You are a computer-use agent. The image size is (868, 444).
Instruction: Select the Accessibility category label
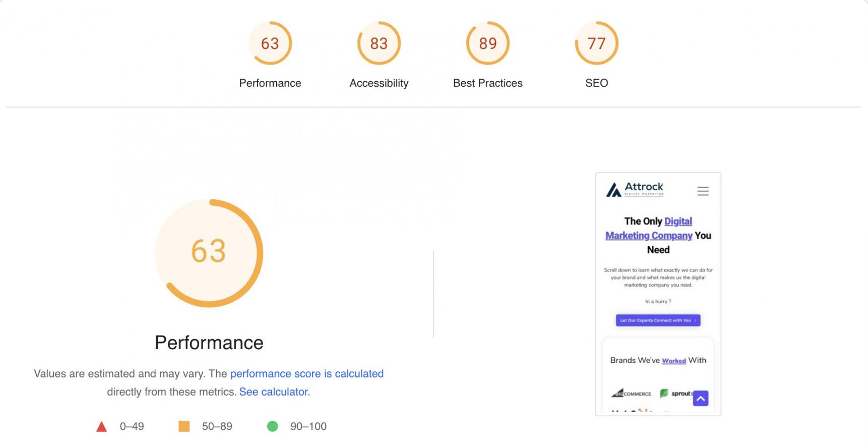[x=379, y=83]
